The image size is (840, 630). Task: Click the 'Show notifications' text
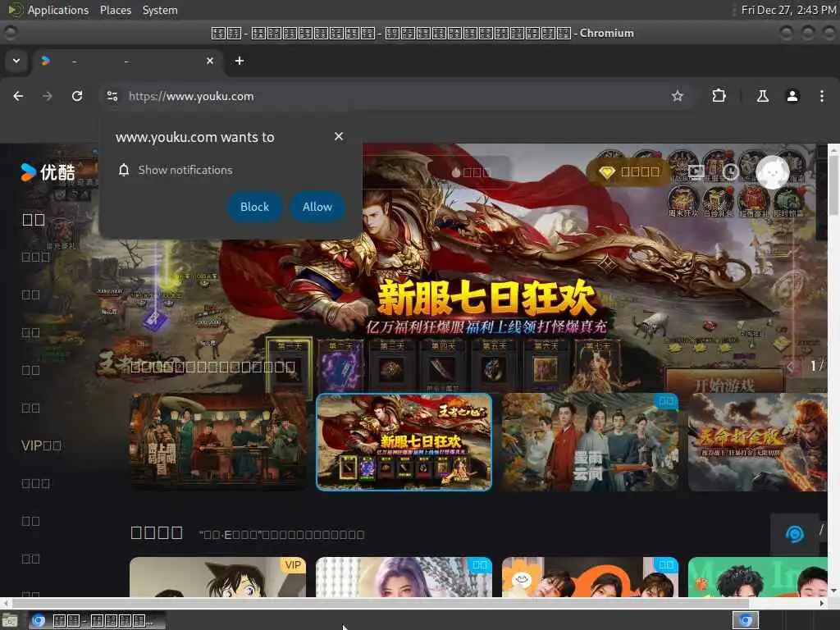pyautogui.click(x=185, y=170)
